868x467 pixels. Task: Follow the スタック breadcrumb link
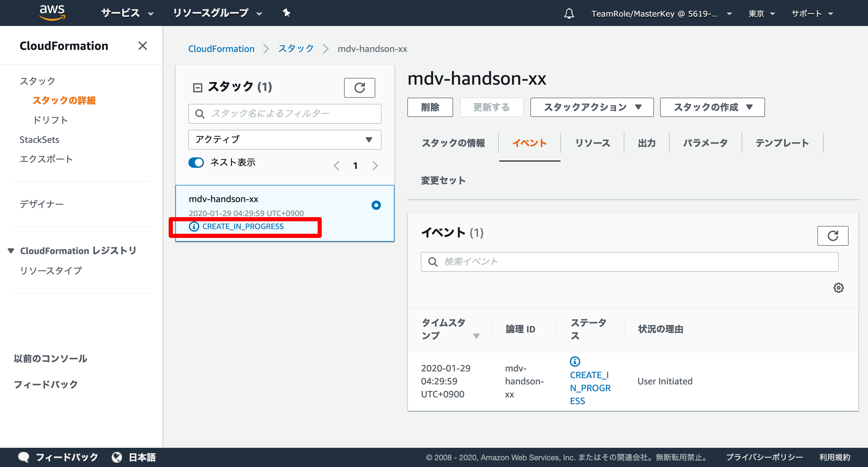click(x=296, y=49)
